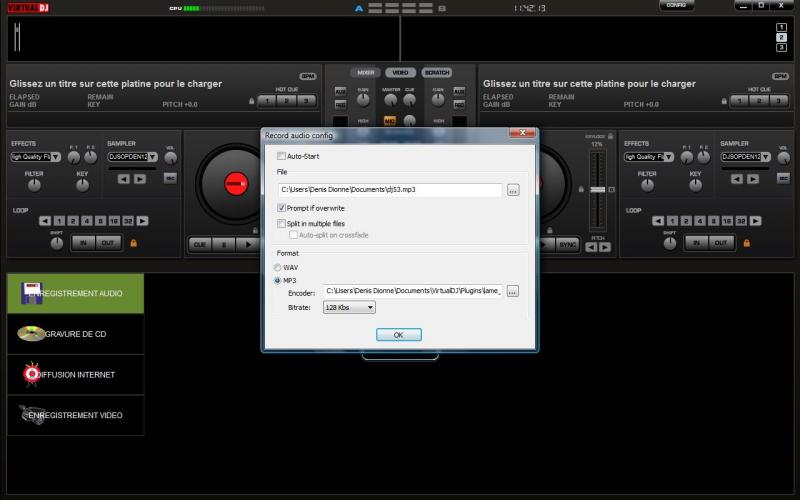Open right deck effects dropdown

point(649,157)
